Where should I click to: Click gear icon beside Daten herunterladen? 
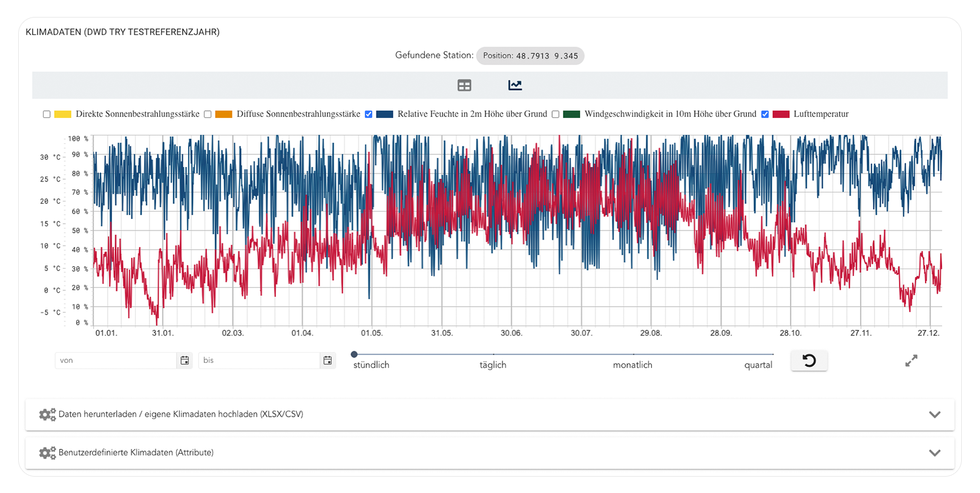coord(47,414)
